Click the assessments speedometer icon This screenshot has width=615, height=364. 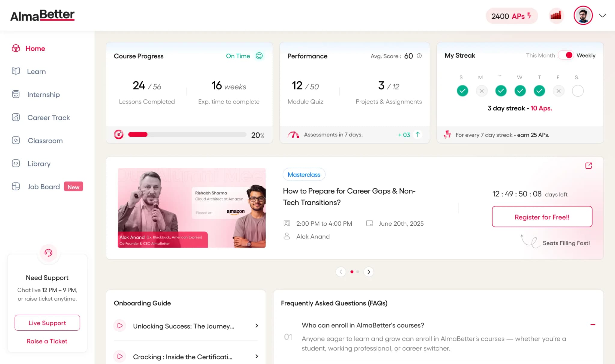[293, 135]
